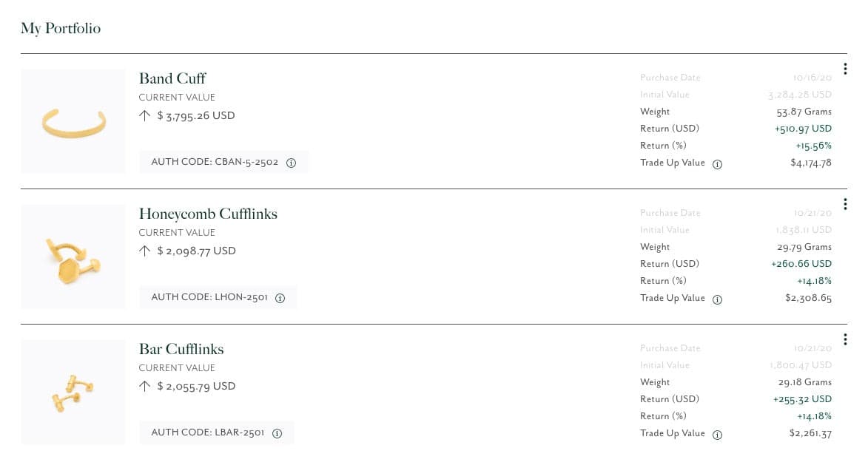Image resolution: width=868 pixels, height=465 pixels.
Task: Click info icon beside AUTH CODE LBAR-2501
Action: 277,433
